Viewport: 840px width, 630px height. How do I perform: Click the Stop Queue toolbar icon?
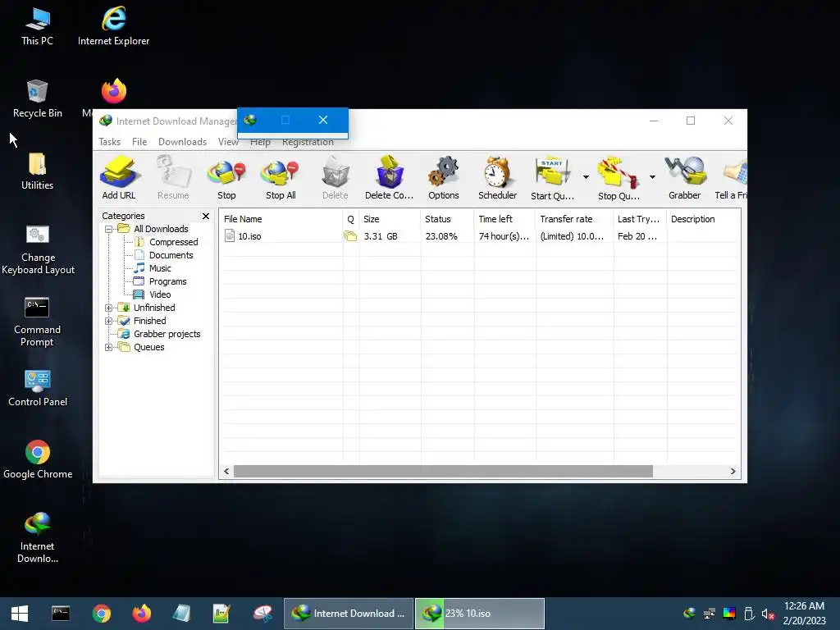point(619,178)
